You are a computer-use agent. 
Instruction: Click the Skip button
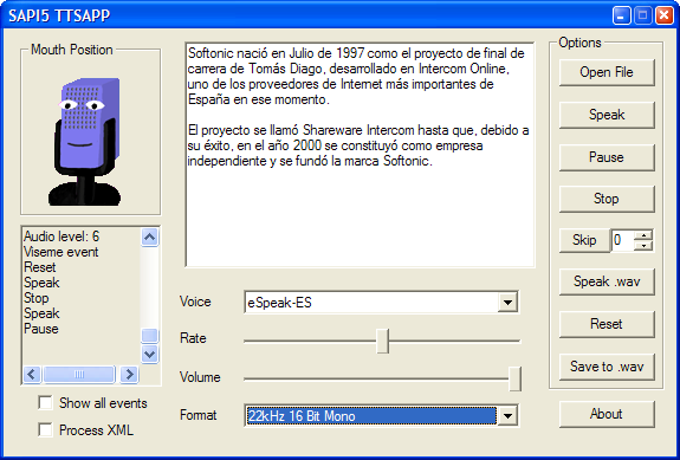click(584, 240)
